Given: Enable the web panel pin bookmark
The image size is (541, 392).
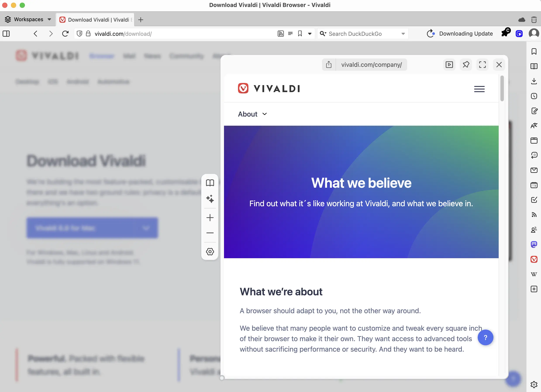Looking at the screenshot, I should [466, 65].
